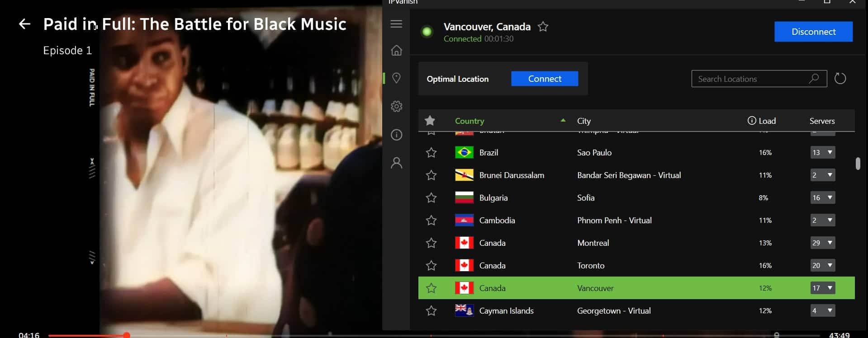Toggle favorite star for Cayman Islands

431,310
